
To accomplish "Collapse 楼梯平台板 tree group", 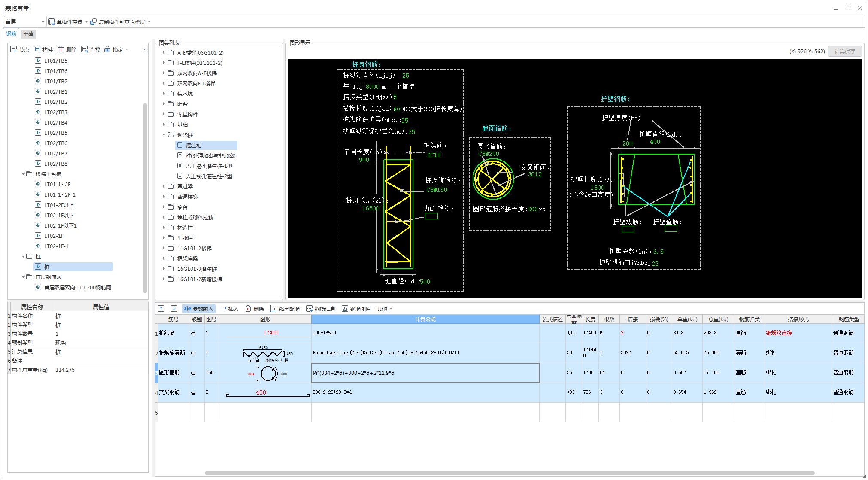I will tap(24, 174).
